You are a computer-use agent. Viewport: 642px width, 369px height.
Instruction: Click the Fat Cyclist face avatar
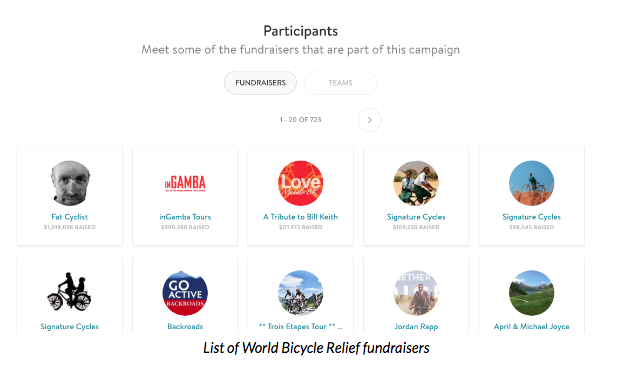[70, 183]
